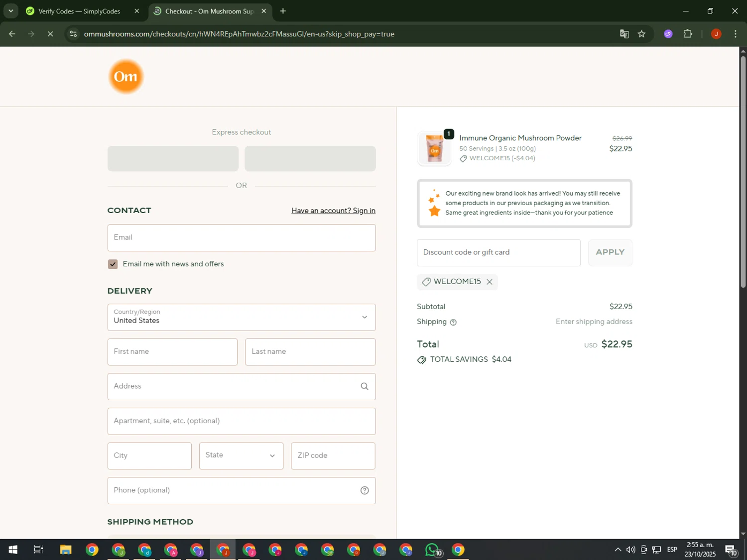The width and height of the screenshot is (747, 560).
Task: Open the Windows Start menu
Action: pyautogui.click(x=13, y=550)
